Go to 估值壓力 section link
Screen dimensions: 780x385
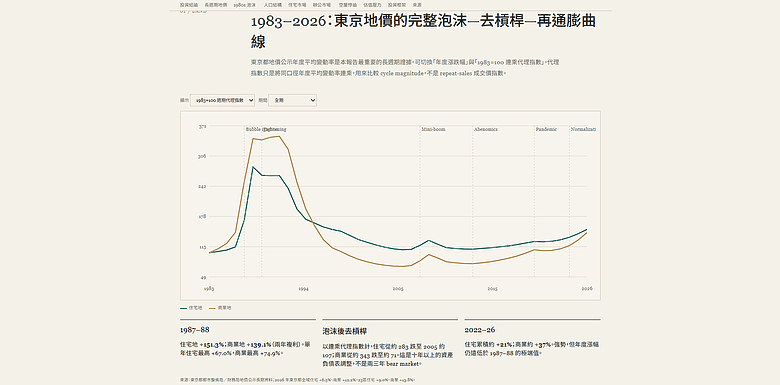click(x=372, y=4)
